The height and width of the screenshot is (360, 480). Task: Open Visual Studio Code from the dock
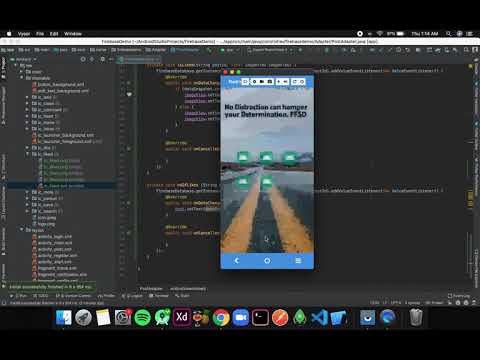(319, 317)
